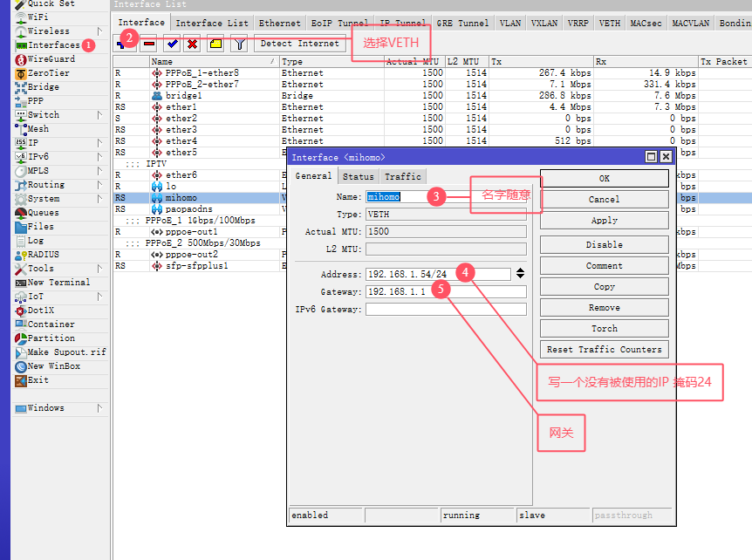This screenshot has height=560, width=752.
Task: Open Interfaces in the sidebar
Action: 54,45
